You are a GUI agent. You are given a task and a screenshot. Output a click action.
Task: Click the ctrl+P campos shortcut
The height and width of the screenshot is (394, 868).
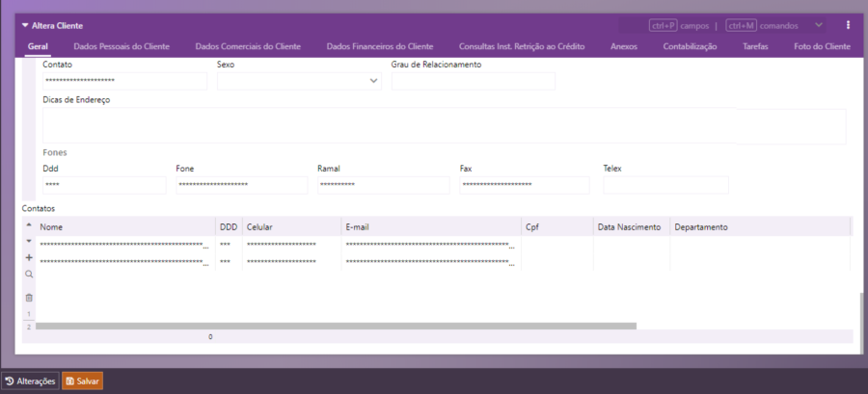[x=679, y=25]
